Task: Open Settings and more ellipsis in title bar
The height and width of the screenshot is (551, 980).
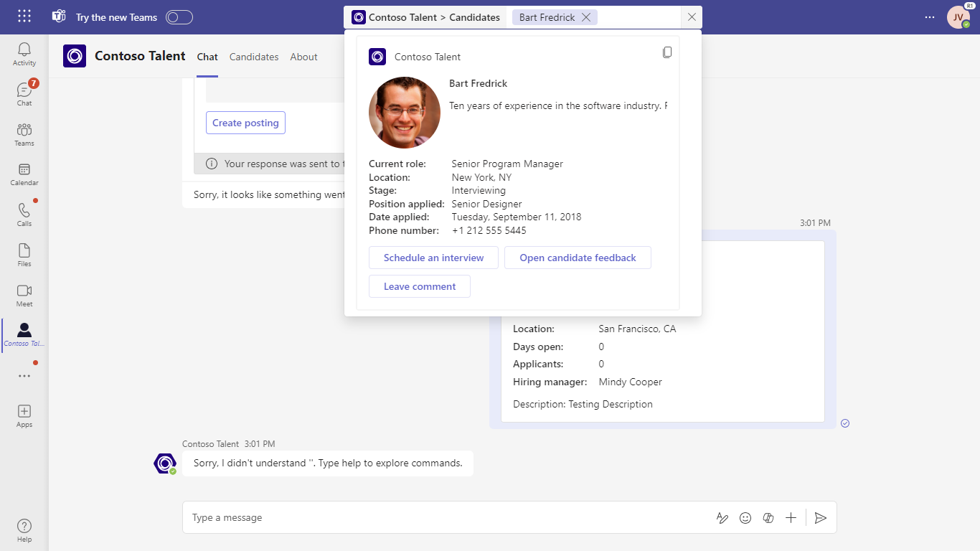Action: [930, 17]
